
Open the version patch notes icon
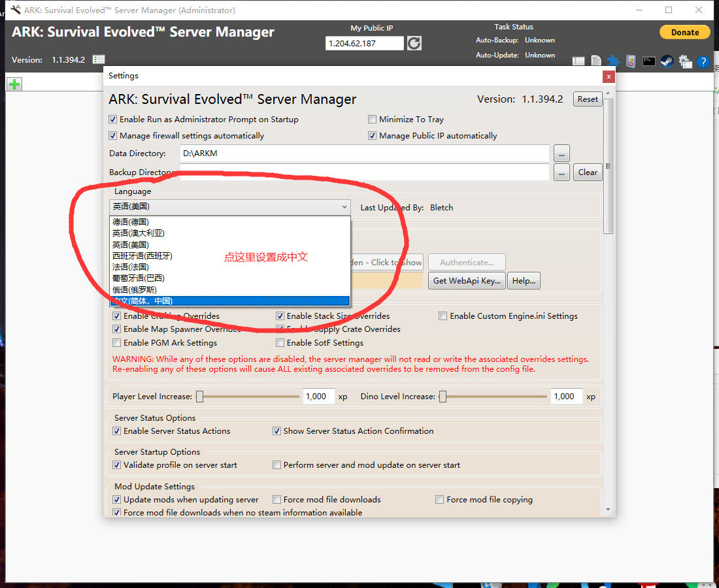pyautogui.click(x=99, y=59)
